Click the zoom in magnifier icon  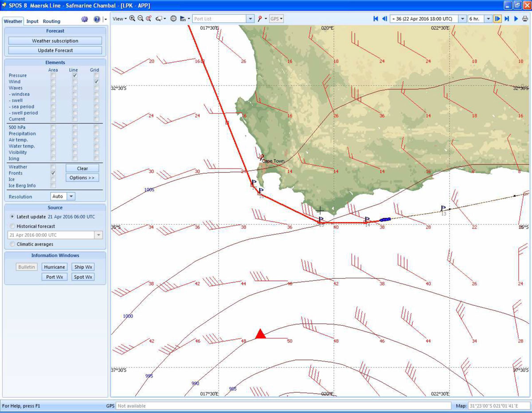[132, 19]
